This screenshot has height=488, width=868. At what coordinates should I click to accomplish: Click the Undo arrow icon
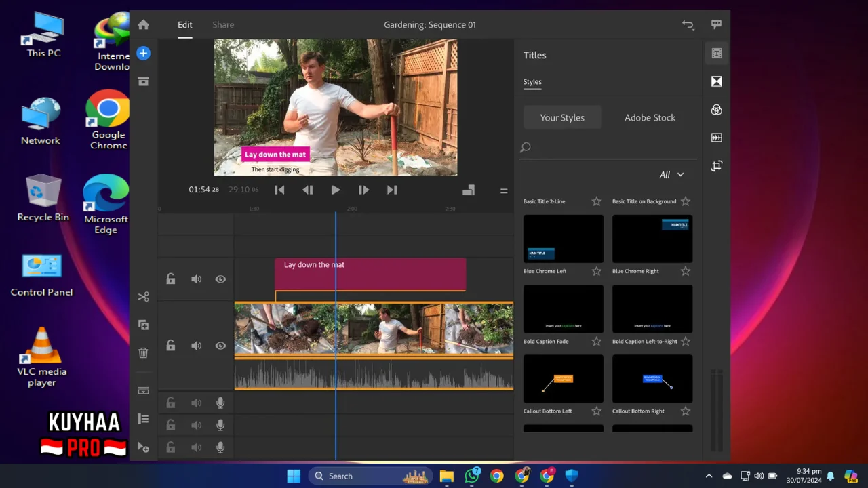click(x=688, y=25)
